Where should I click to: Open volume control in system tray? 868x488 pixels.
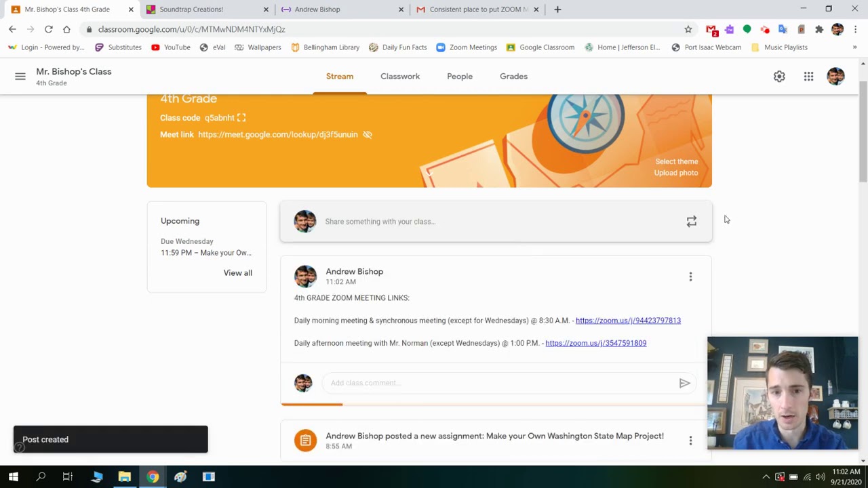(x=821, y=477)
